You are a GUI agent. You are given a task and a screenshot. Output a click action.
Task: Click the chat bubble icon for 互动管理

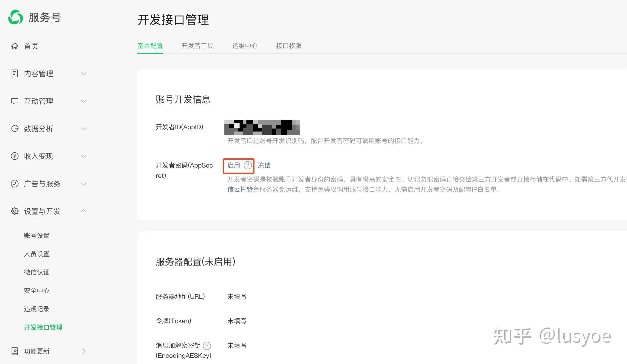(15, 101)
